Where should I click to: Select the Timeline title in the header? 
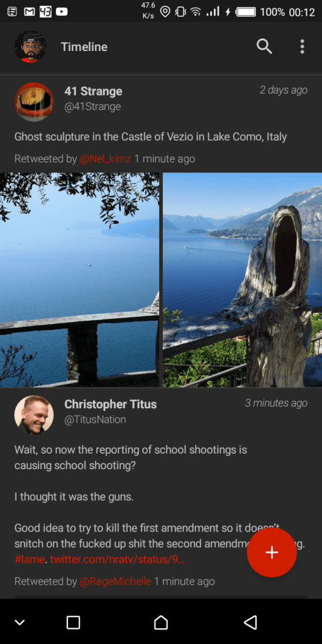tap(84, 47)
